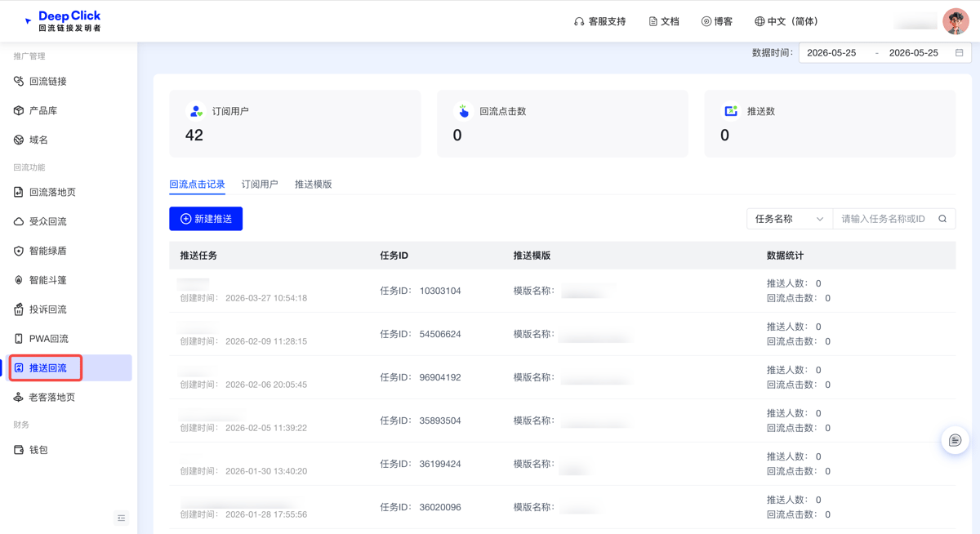Open the 中文（简体）language selector
This screenshot has width=980, height=534.
pos(786,21)
